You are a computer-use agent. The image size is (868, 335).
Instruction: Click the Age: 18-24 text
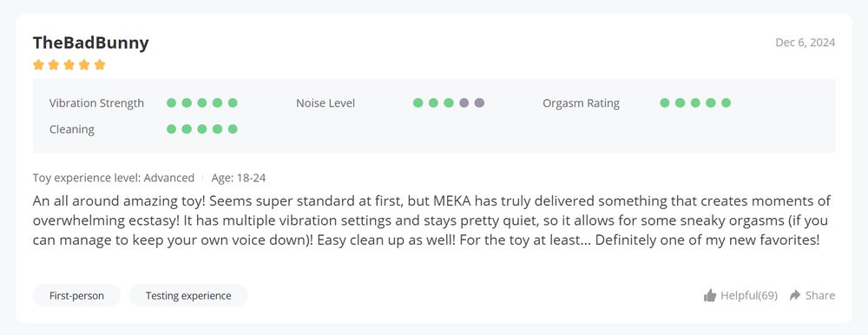[x=240, y=178]
